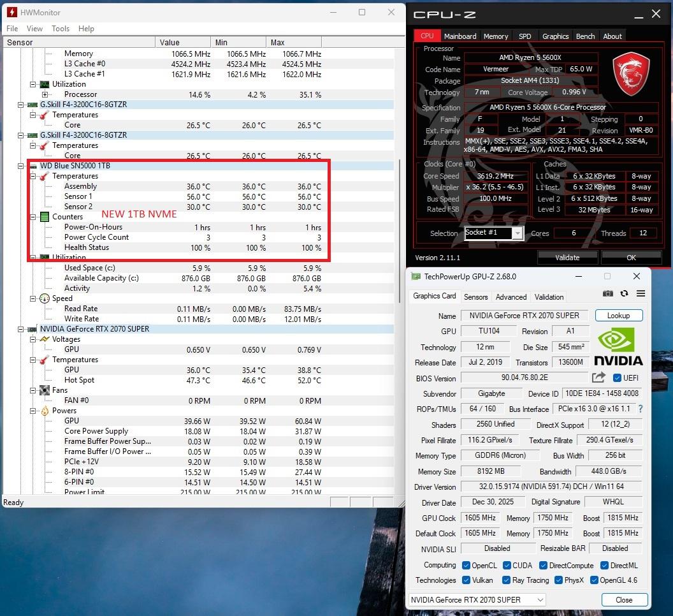Click the Validate button in CPU-Z
The width and height of the screenshot is (673, 616).
(567, 258)
